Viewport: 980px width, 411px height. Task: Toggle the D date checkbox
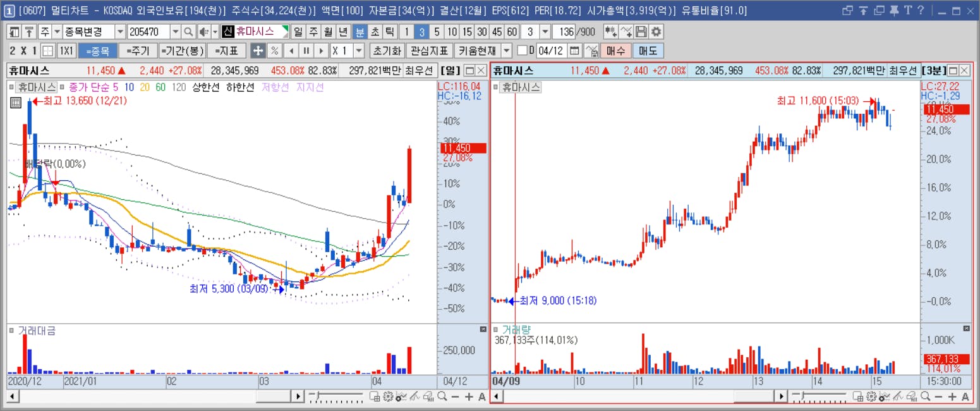click(522, 51)
